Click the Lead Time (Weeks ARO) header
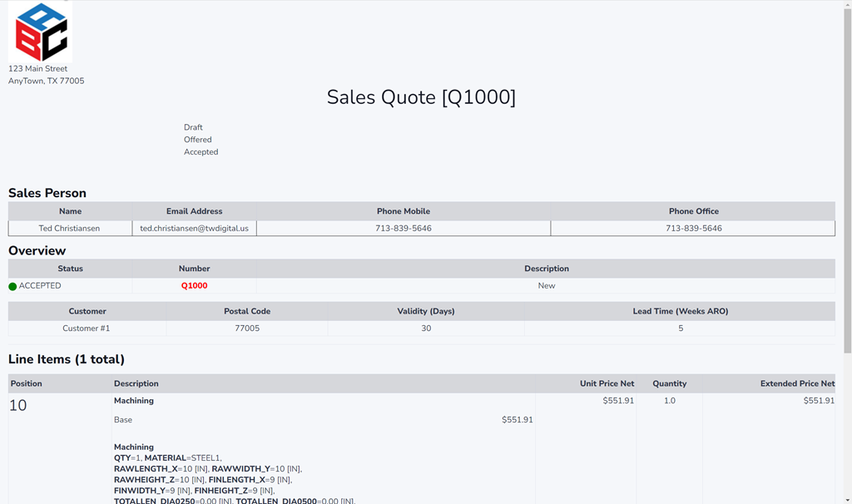The image size is (852, 504). (x=680, y=311)
